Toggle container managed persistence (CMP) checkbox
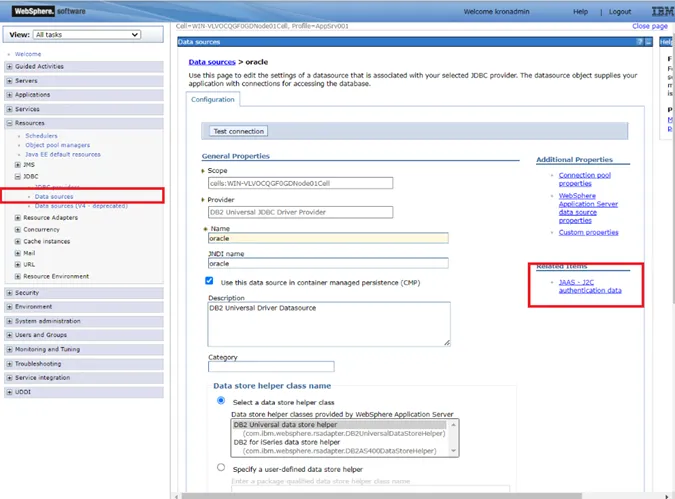The height and width of the screenshot is (499, 675). 209,281
